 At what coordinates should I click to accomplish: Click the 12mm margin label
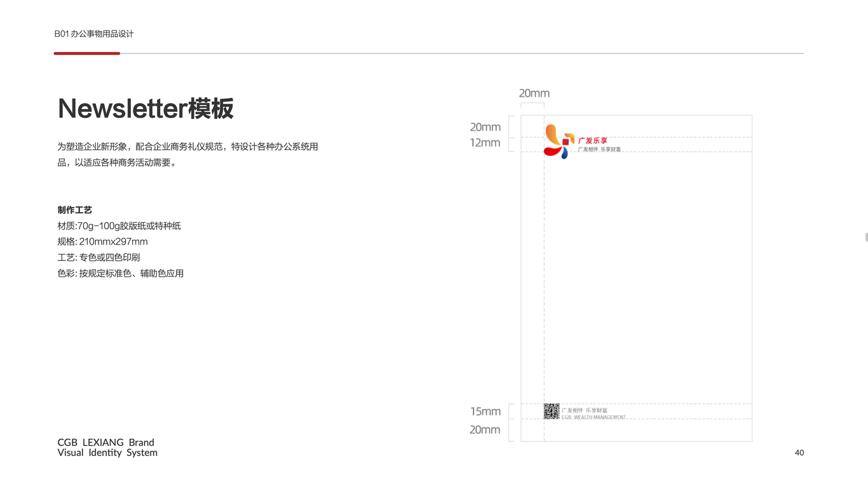tap(485, 143)
